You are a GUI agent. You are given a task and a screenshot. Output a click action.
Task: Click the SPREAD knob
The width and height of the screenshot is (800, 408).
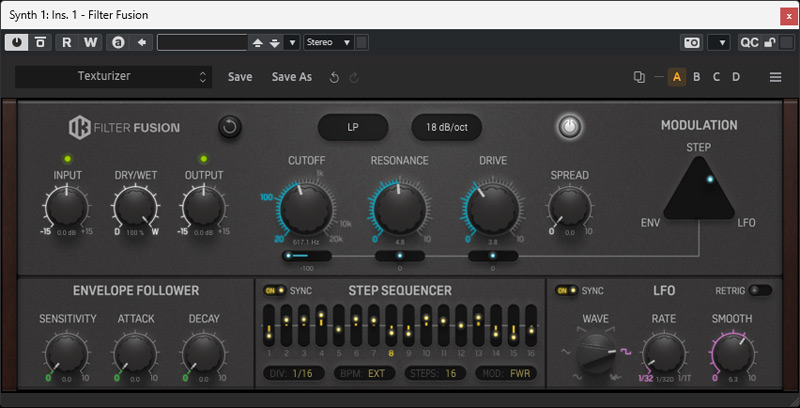569,207
